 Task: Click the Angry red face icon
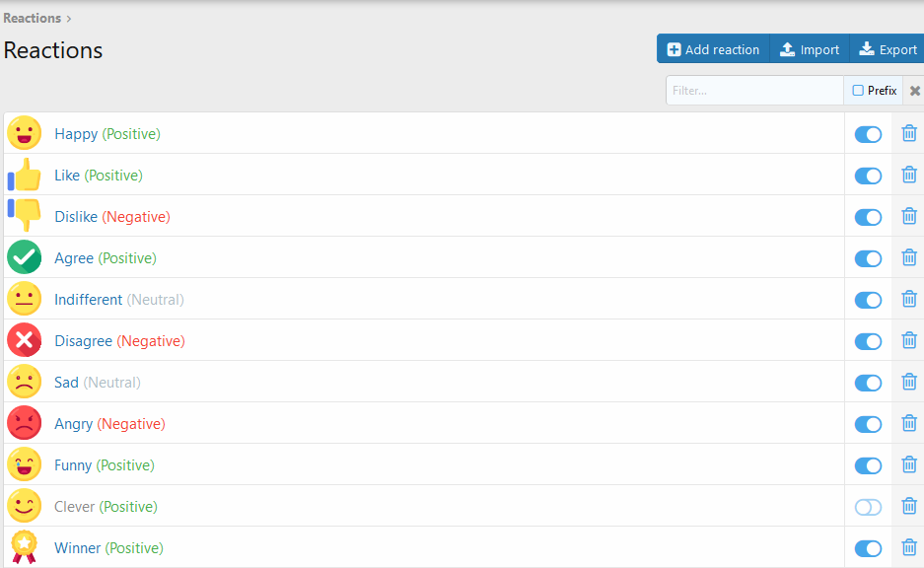[x=25, y=423]
